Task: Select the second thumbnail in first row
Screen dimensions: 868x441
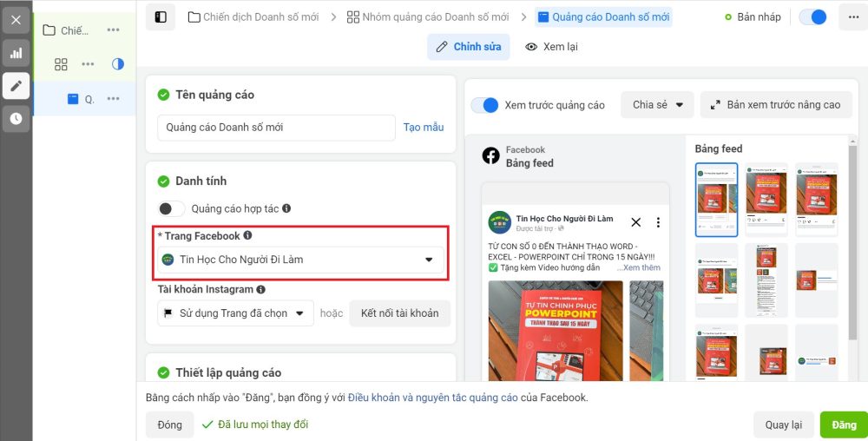Action: [x=766, y=200]
